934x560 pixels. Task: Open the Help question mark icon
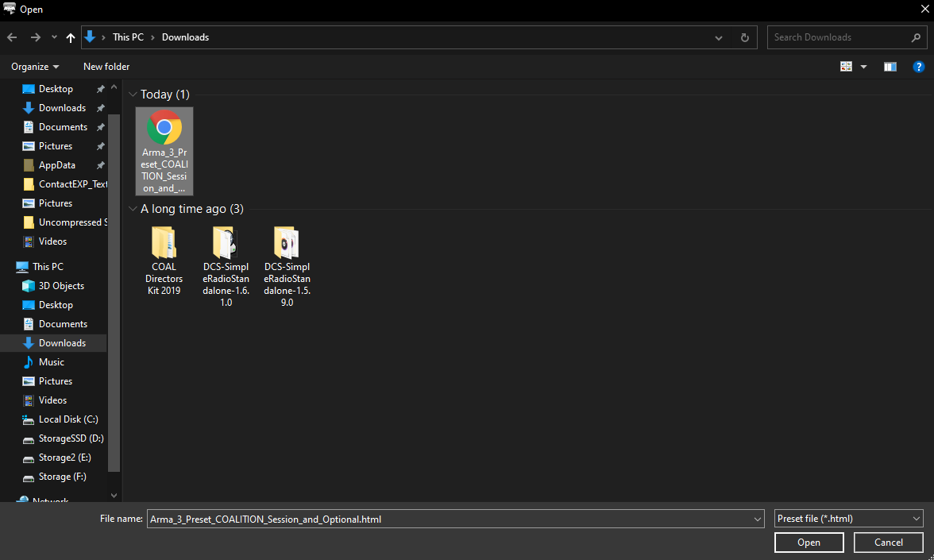pyautogui.click(x=918, y=67)
